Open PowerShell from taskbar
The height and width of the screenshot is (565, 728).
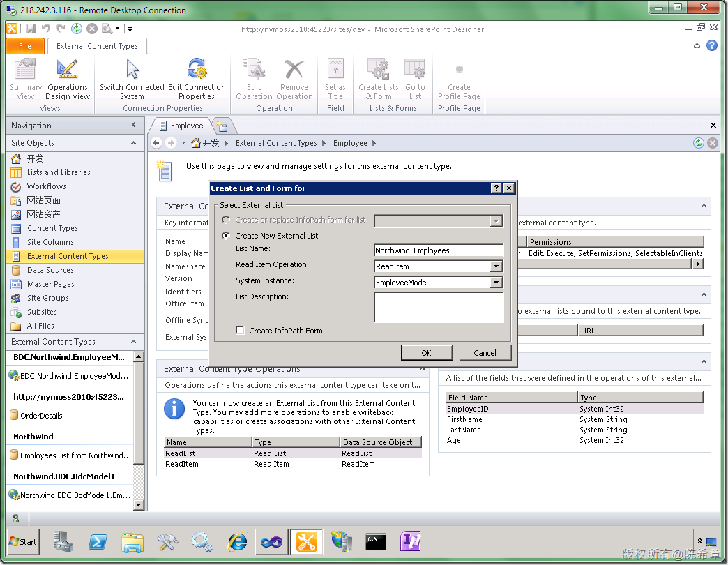tap(98, 542)
